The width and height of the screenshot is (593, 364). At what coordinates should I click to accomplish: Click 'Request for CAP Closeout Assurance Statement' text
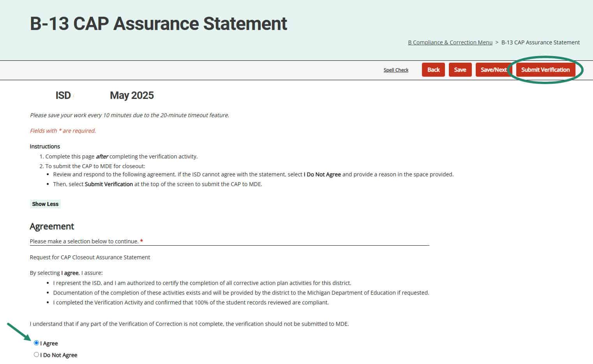coord(90,257)
